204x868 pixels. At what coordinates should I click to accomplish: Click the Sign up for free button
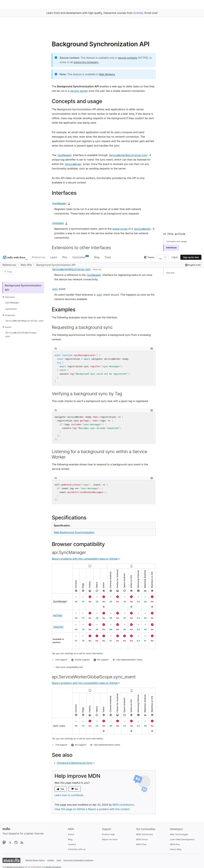[190, 257]
